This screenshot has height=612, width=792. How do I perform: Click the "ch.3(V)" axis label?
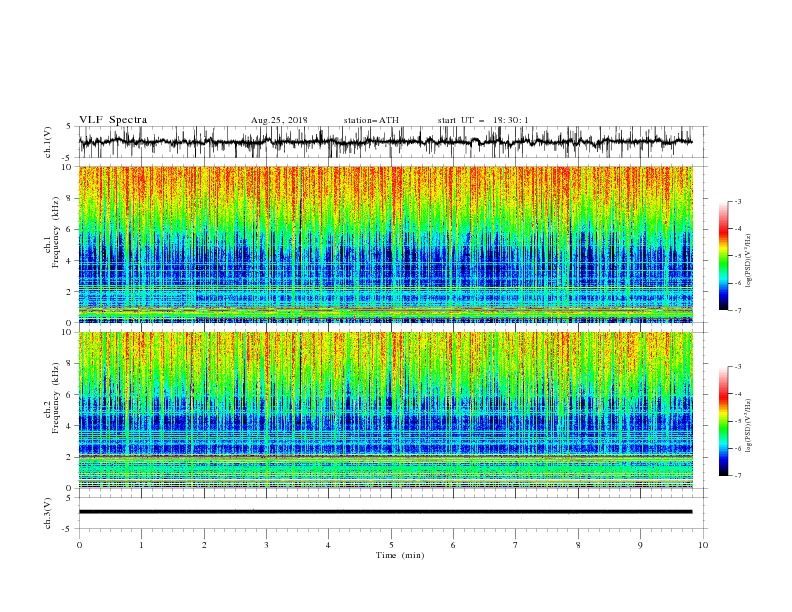pyautogui.click(x=48, y=514)
